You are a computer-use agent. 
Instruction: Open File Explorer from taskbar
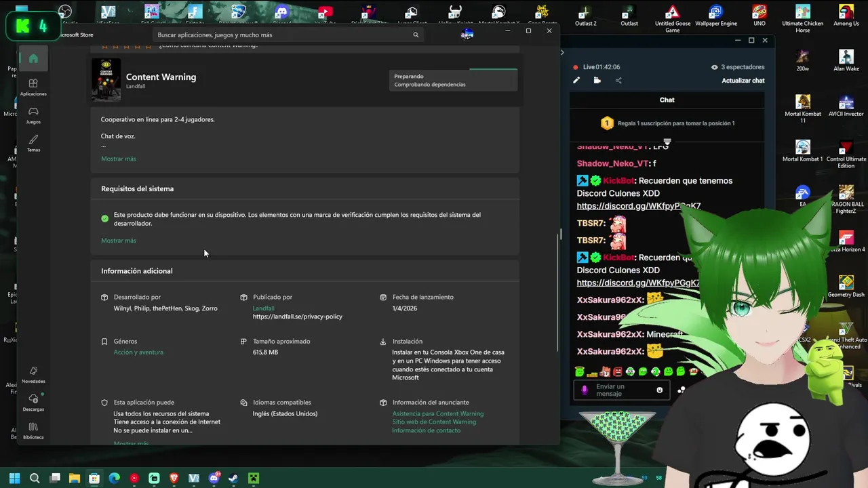point(75,478)
